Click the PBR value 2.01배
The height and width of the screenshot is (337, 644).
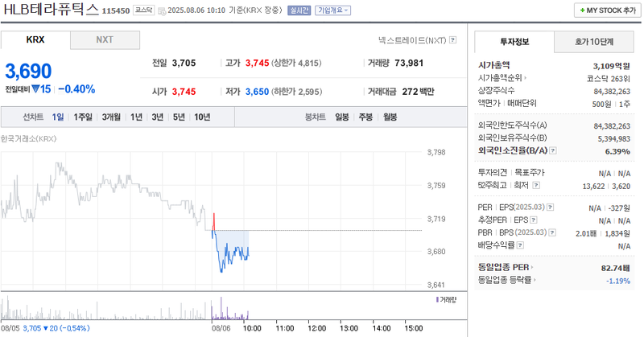(x=586, y=233)
